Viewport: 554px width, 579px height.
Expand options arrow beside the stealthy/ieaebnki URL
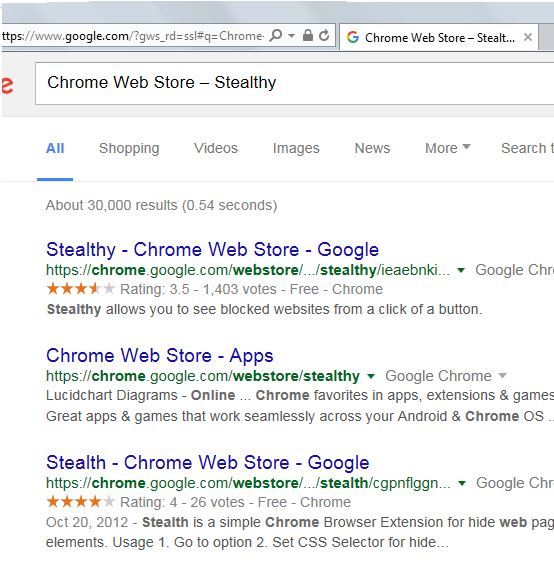[461, 270]
